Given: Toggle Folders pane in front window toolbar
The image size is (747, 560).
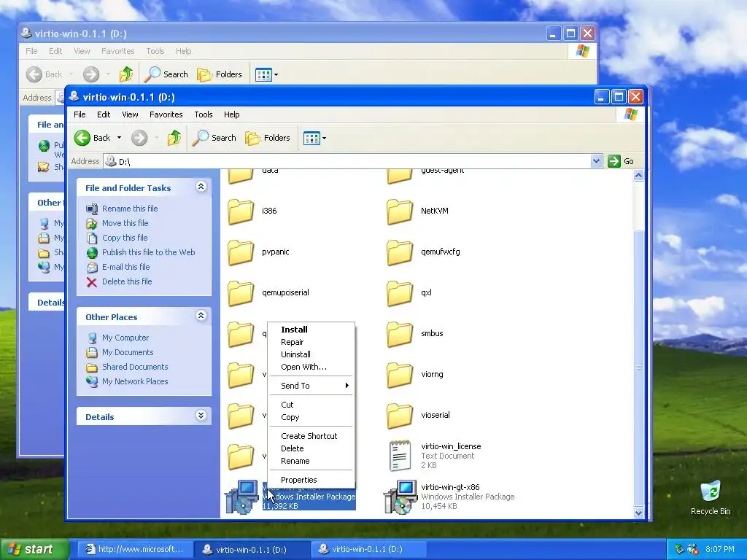Looking at the screenshot, I should coord(268,138).
